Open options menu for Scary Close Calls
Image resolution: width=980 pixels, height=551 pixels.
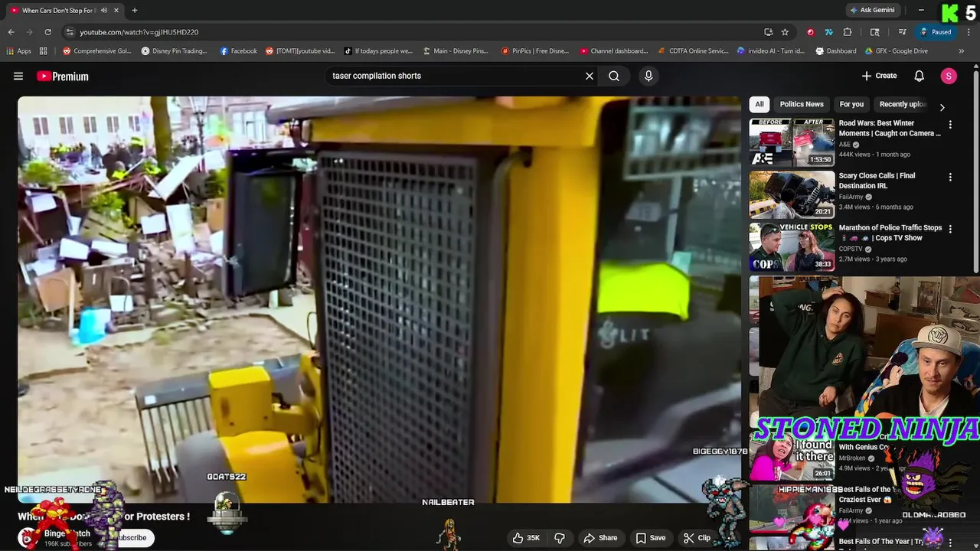click(950, 177)
